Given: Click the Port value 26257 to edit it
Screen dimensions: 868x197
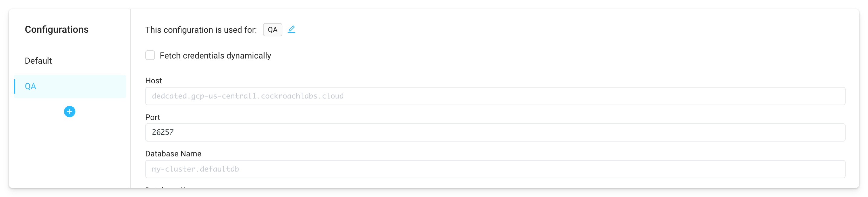Looking at the screenshot, I should [x=163, y=132].
